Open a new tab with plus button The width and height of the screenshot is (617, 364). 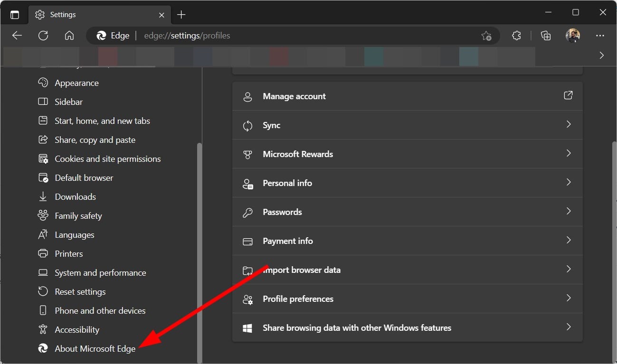181,15
